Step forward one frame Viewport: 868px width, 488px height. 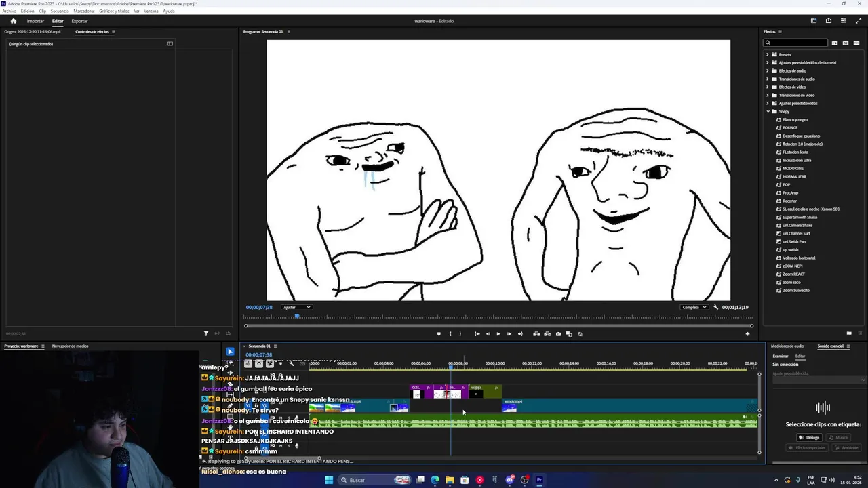point(509,333)
